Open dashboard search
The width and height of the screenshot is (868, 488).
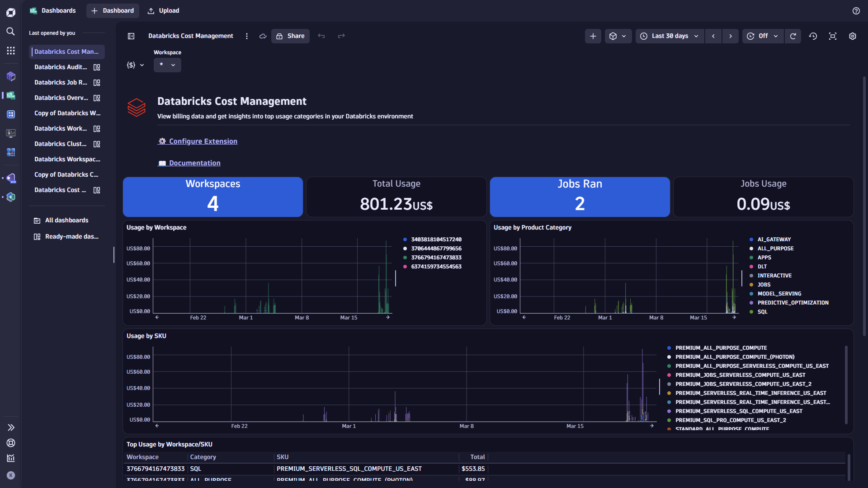(11, 31)
